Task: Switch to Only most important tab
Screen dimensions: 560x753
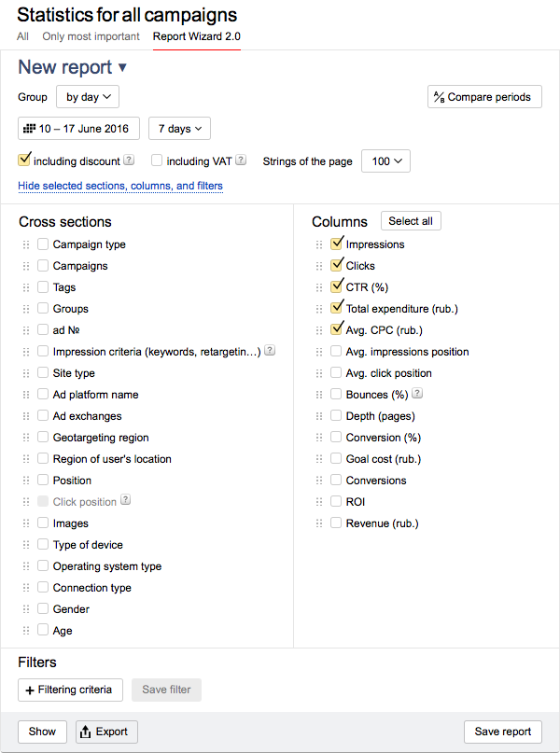Action: coord(91,36)
